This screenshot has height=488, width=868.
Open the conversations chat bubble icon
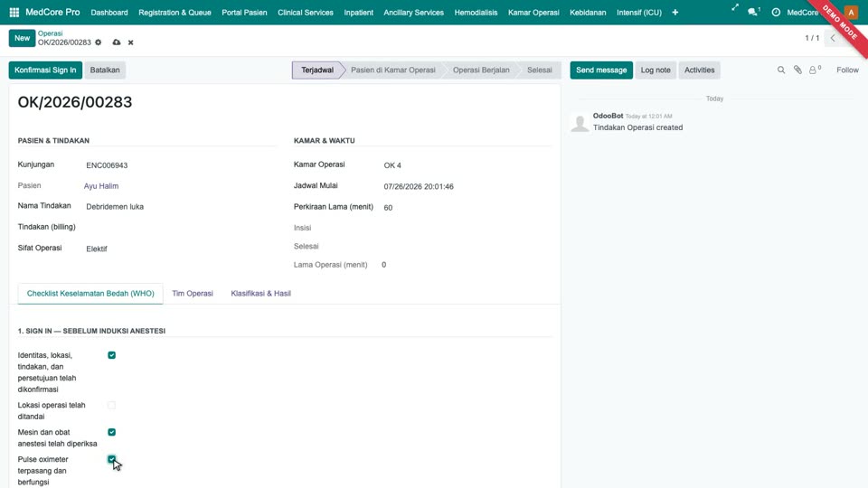753,12
